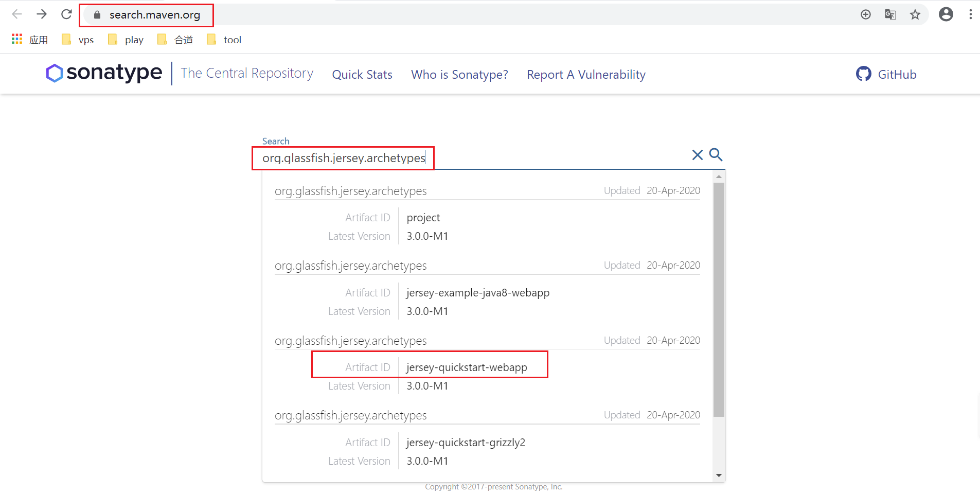Open GitHub via the GitHub cat icon

(863, 74)
